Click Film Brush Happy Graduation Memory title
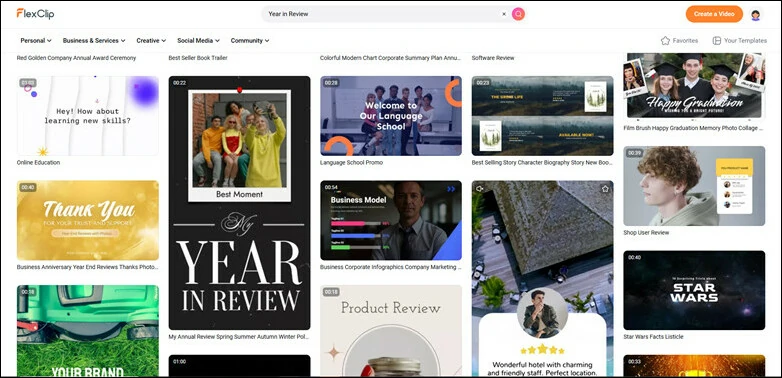The height and width of the screenshot is (378, 782). (x=694, y=128)
